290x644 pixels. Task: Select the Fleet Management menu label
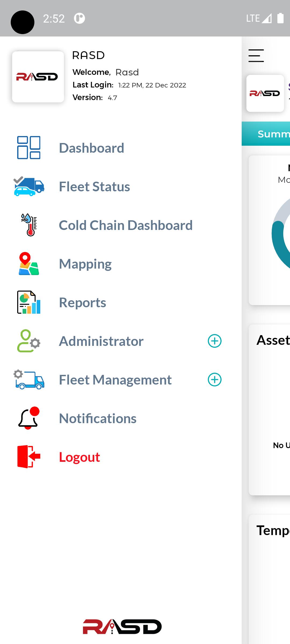115,380
